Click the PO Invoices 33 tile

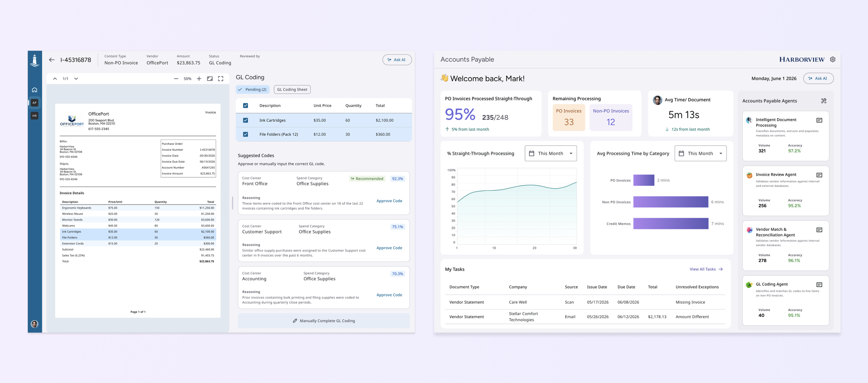point(569,117)
